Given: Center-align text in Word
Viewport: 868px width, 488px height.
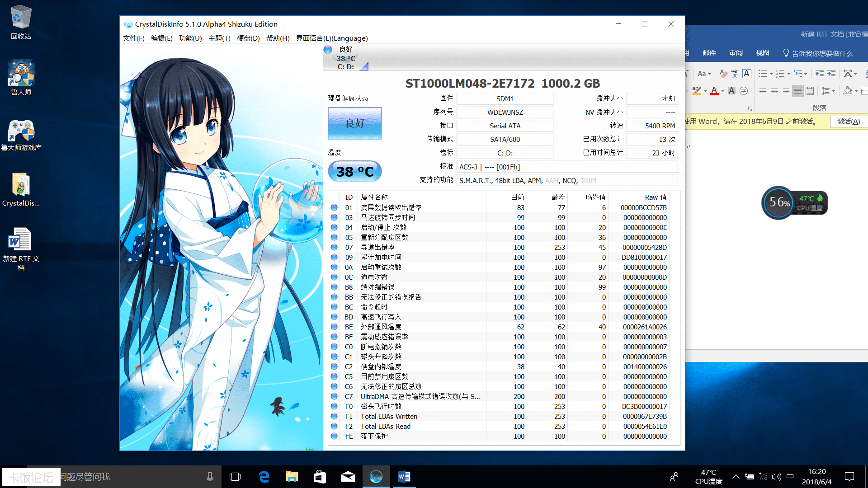Looking at the screenshot, I should coord(774,91).
